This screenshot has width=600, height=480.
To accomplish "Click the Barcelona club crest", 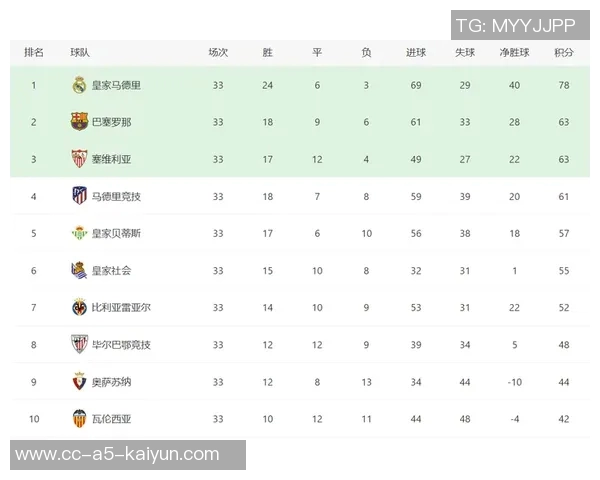I will pos(80,122).
